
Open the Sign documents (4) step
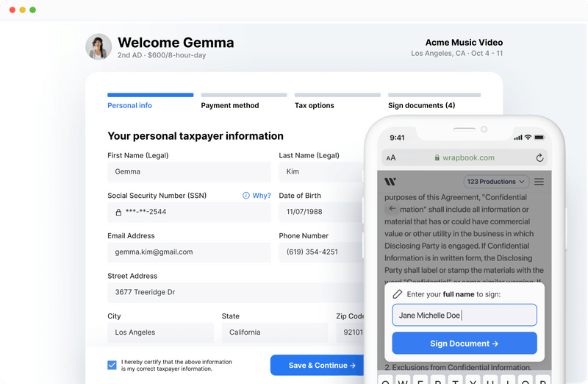(x=421, y=105)
